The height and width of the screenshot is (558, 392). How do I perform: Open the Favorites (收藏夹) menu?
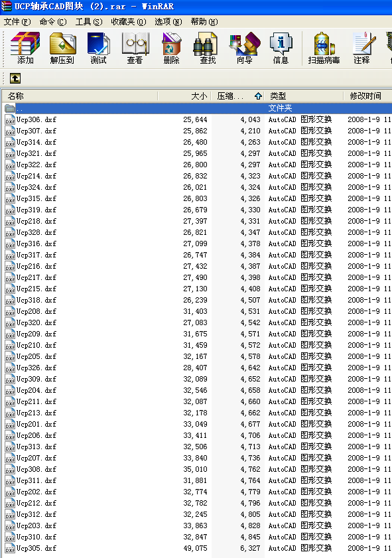[x=129, y=22]
